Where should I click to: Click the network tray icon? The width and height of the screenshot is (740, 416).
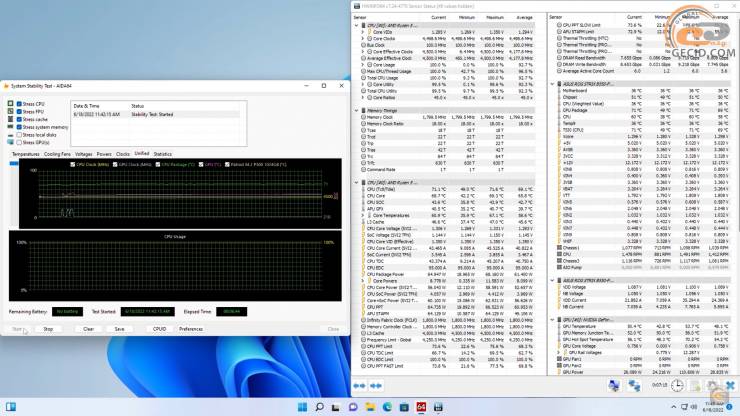tap(684, 407)
